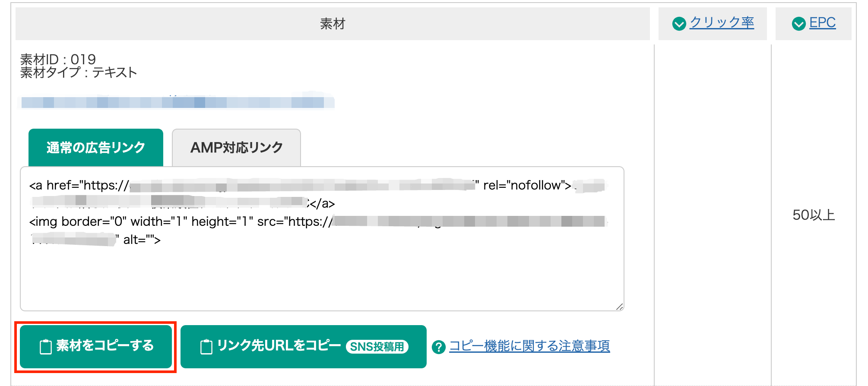Click the 50以上 EPC value

pos(814,215)
